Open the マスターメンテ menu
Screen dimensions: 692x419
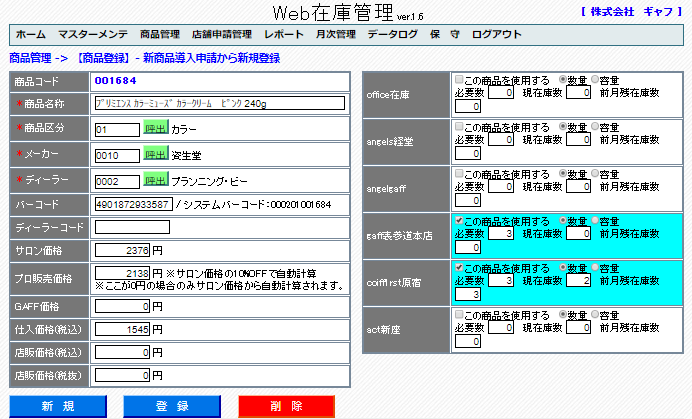[93, 34]
